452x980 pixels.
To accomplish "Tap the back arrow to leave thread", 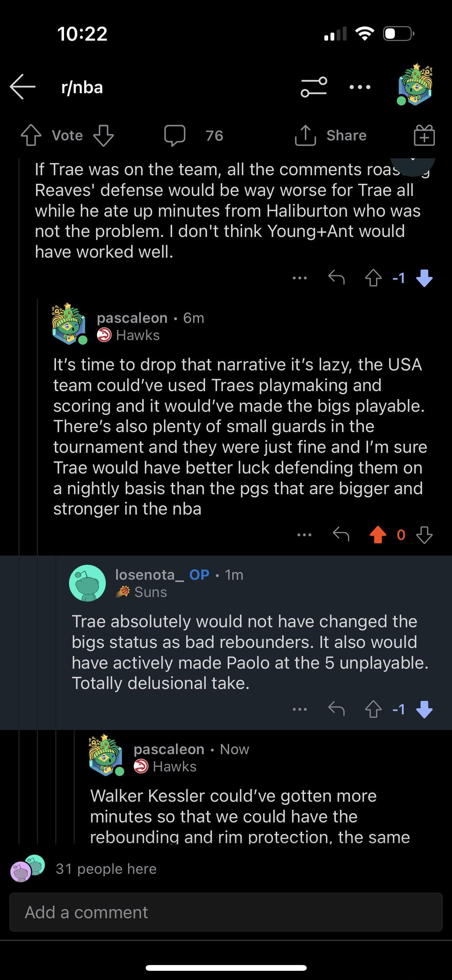I will click(x=23, y=87).
